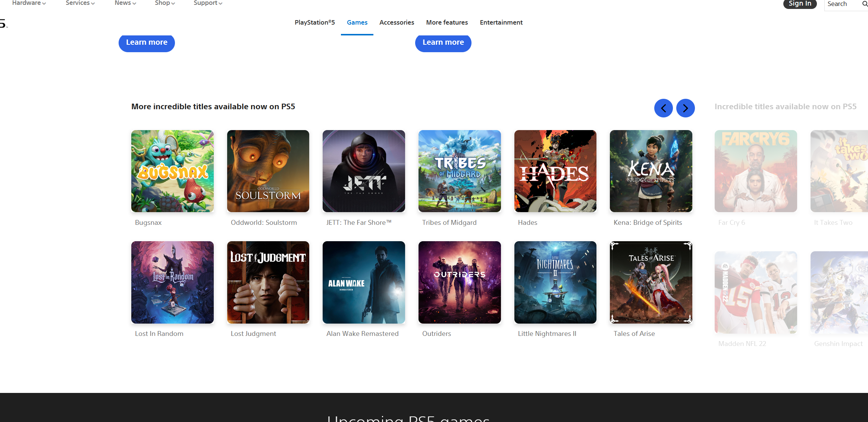This screenshot has height=422, width=868.
Task: Open the Tales of Arise cover
Action: pyautogui.click(x=651, y=282)
